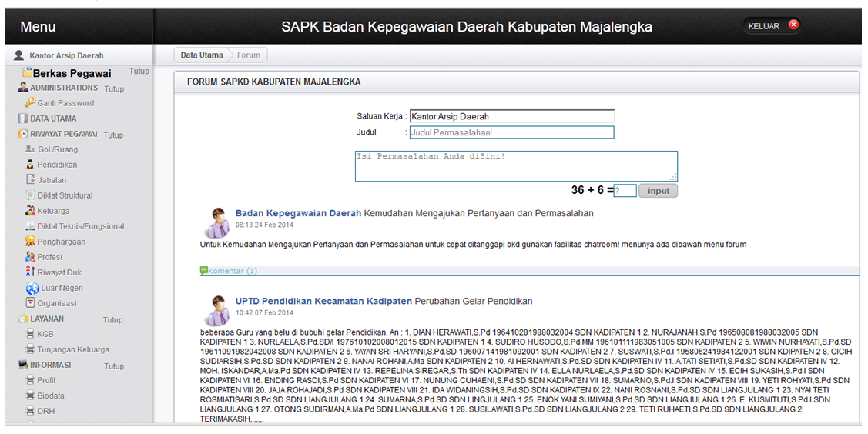Click the DATA UTAMA section icon
The height and width of the screenshot is (434, 868).
(23, 119)
